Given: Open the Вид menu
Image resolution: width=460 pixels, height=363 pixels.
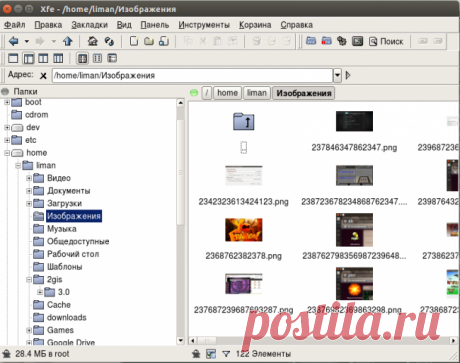Looking at the screenshot, I should coord(124,25).
